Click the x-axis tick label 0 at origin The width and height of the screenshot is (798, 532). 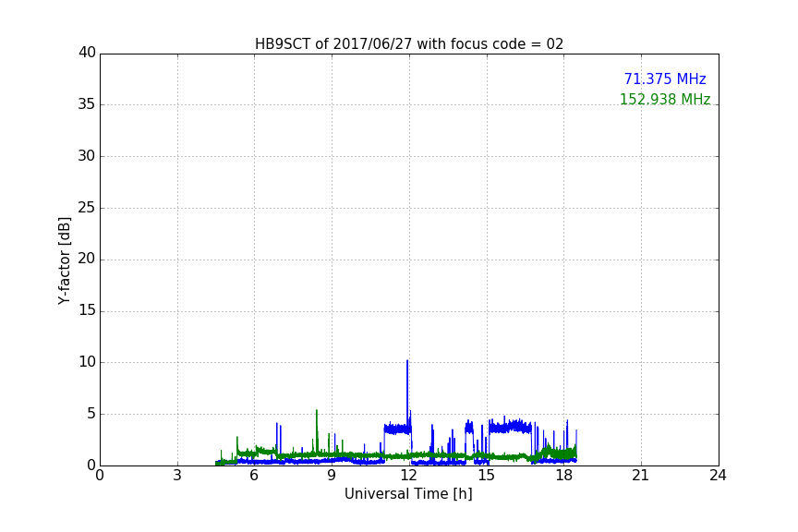coord(100,476)
